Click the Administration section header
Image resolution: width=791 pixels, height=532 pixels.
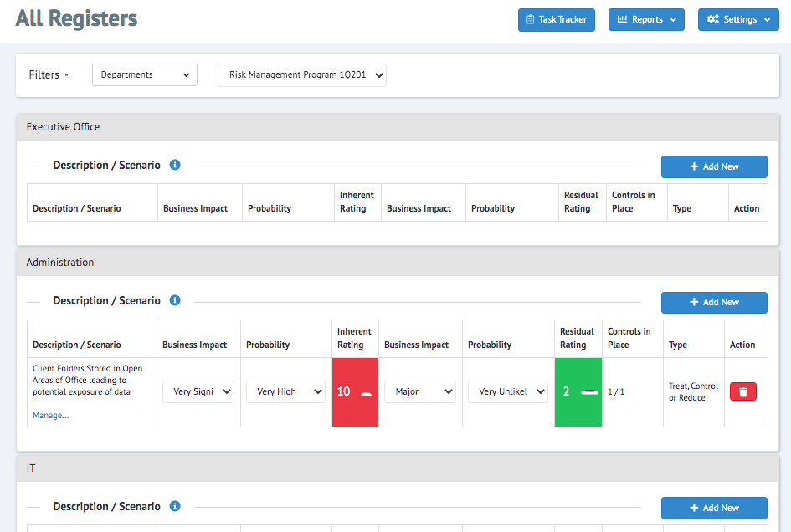[398, 262]
